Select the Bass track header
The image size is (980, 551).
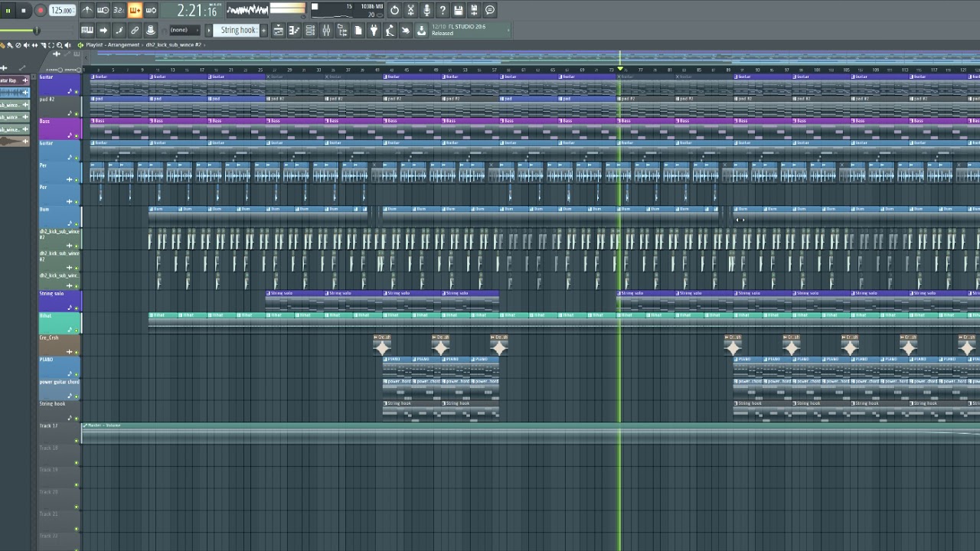point(60,129)
